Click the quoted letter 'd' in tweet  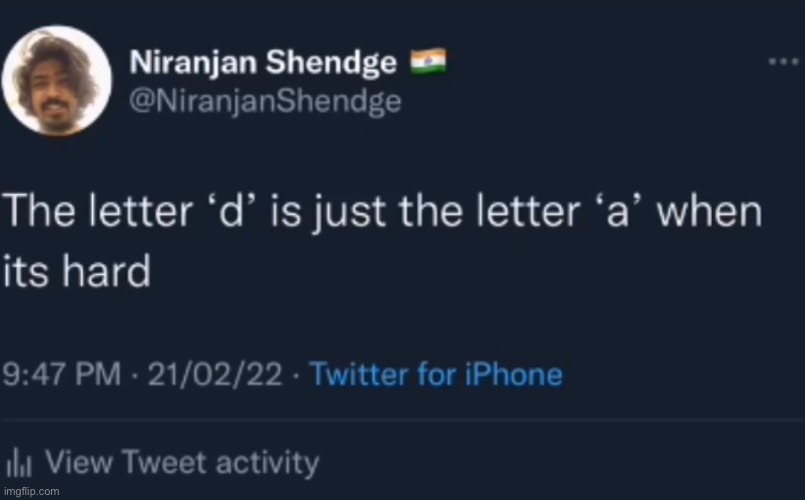pos(234,210)
